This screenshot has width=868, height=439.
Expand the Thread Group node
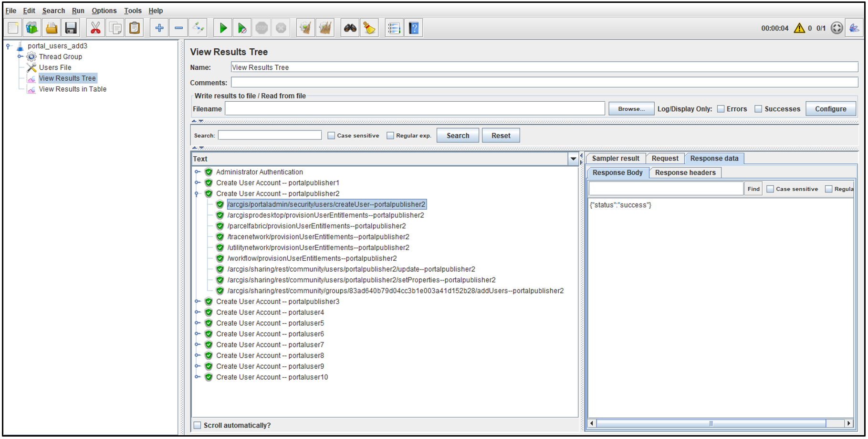20,56
